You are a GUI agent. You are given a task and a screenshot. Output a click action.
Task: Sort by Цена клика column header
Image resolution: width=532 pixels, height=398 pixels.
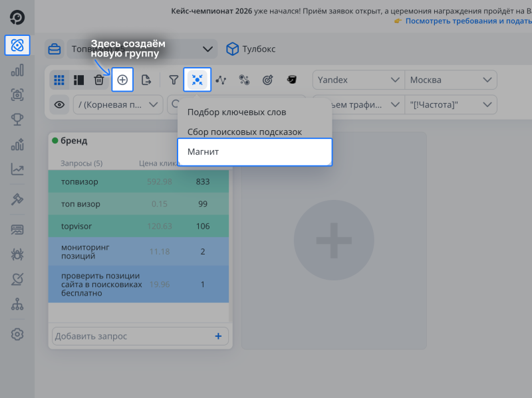pyautogui.click(x=158, y=163)
